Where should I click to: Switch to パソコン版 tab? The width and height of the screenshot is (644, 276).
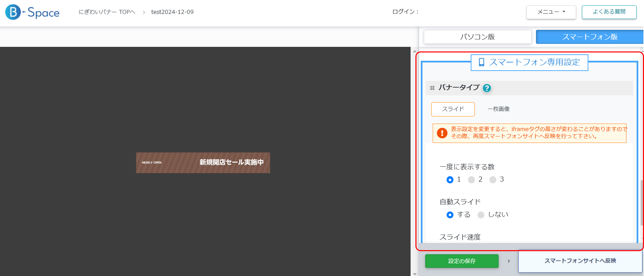click(x=477, y=37)
